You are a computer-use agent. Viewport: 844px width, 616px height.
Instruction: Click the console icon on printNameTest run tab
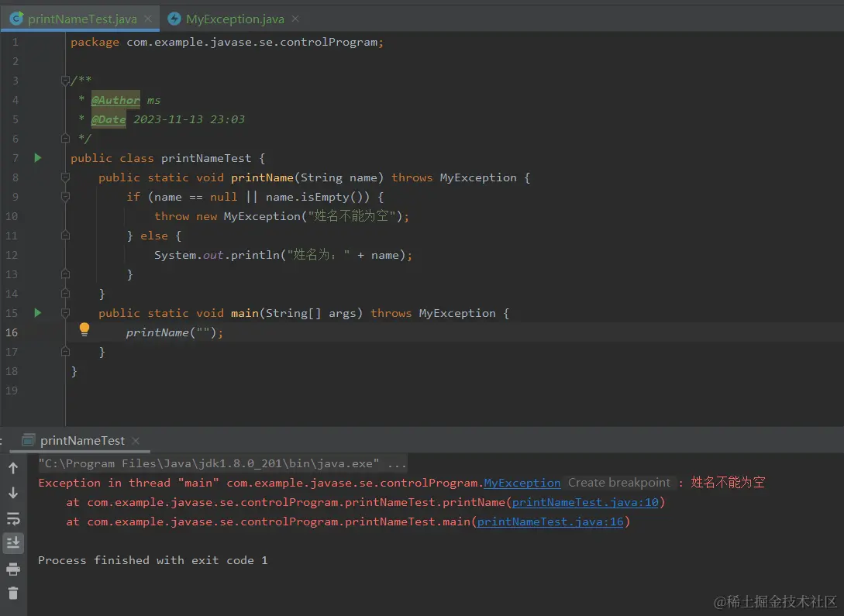[29, 440]
